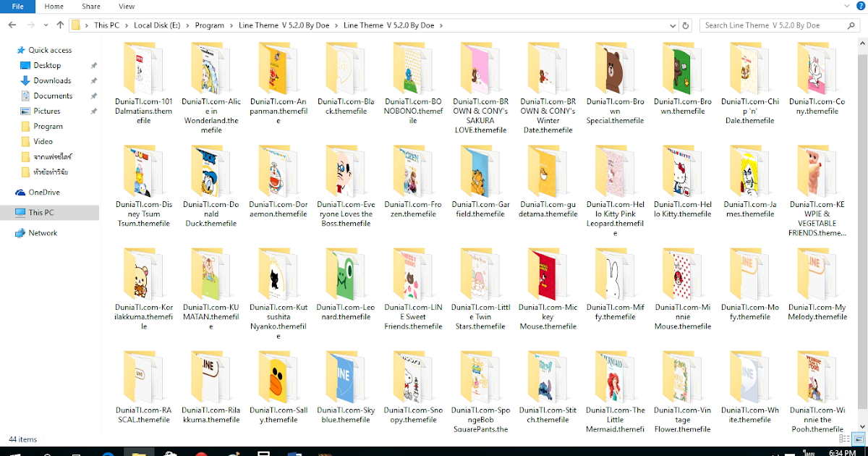The height and width of the screenshot is (456, 868).
Task: Refresh the current folder view
Action: 686,25
